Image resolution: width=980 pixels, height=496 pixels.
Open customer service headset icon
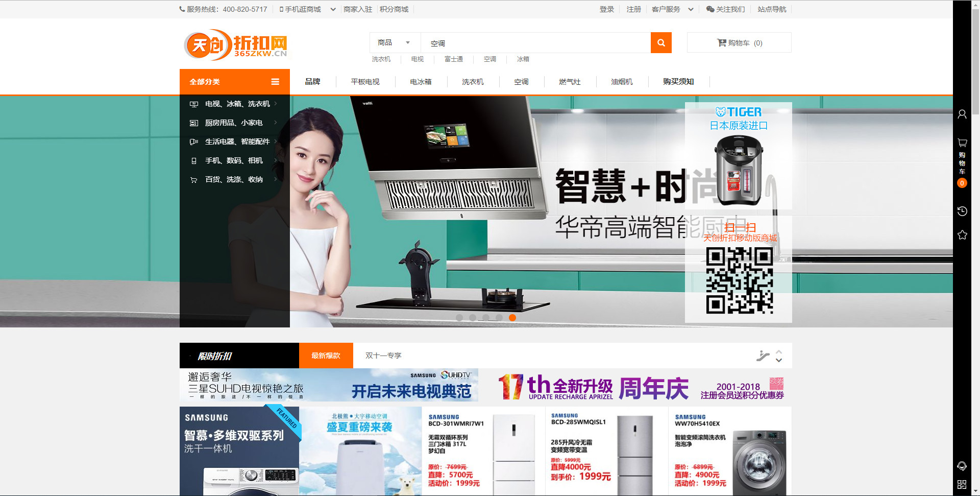962,466
